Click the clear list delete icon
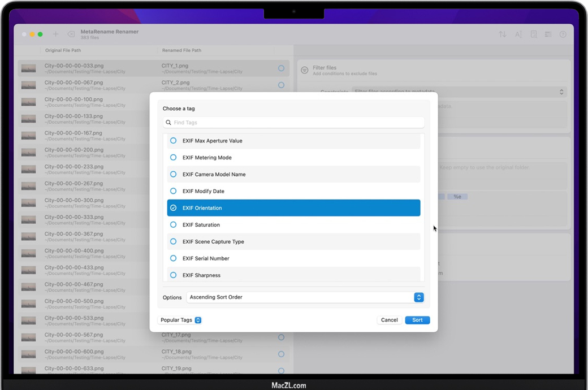 pyautogui.click(x=71, y=34)
